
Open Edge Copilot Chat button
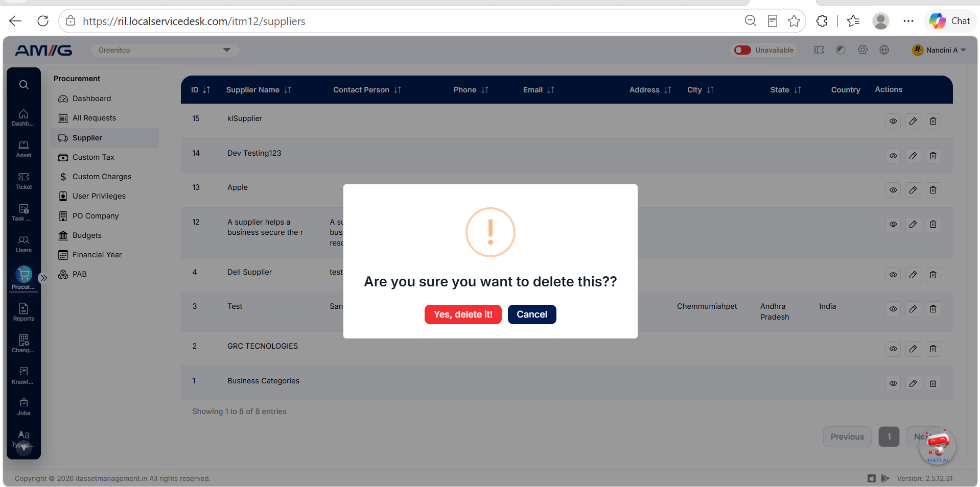point(950,21)
